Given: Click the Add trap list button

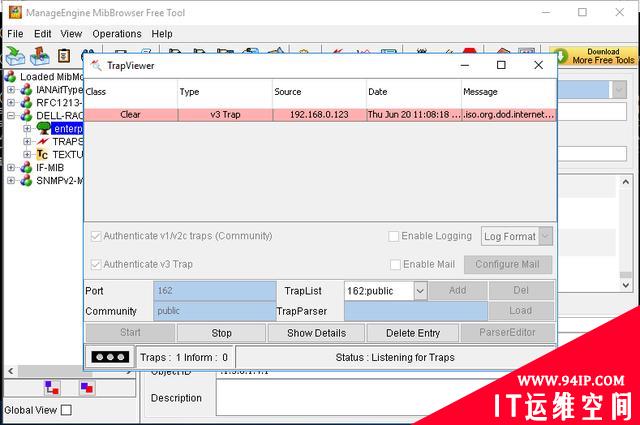Looking at the screenshot, I should pyautogui.click(x=458, y=290).
